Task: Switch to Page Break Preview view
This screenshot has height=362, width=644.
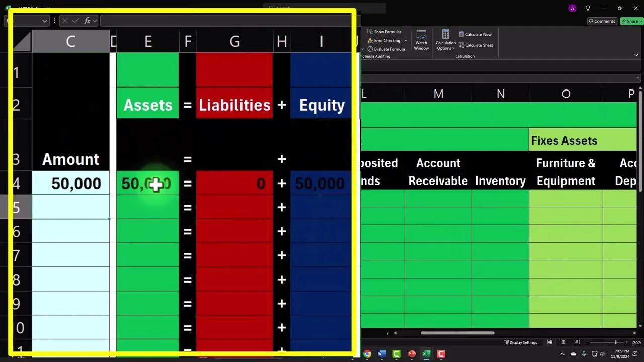Action: point(577,342)
